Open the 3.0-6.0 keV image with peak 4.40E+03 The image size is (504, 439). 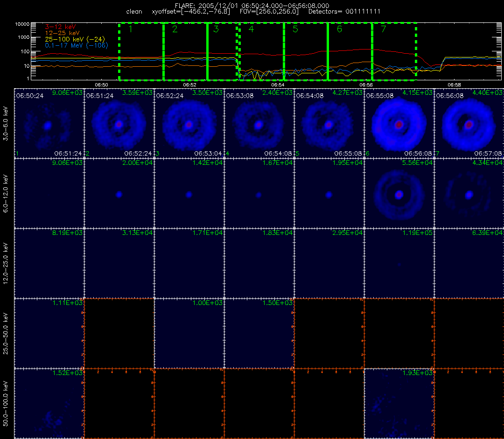click(469, 124)
